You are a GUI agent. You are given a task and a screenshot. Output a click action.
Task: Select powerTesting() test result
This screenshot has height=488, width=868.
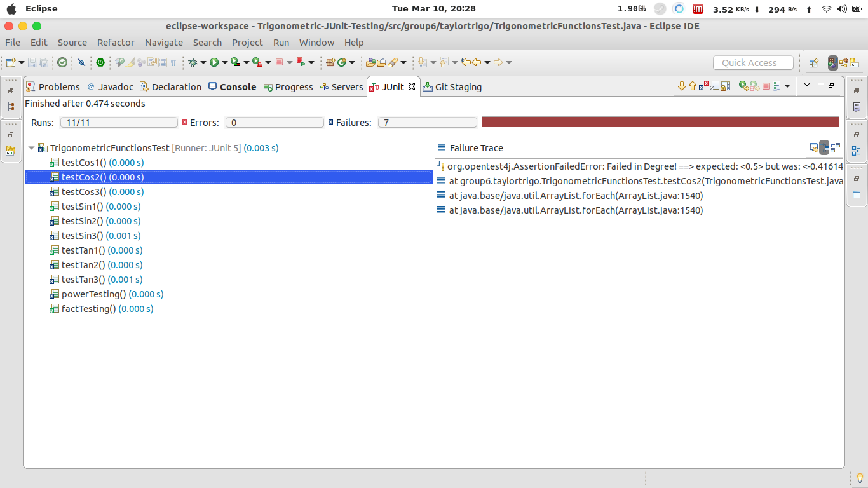[107, 294]
